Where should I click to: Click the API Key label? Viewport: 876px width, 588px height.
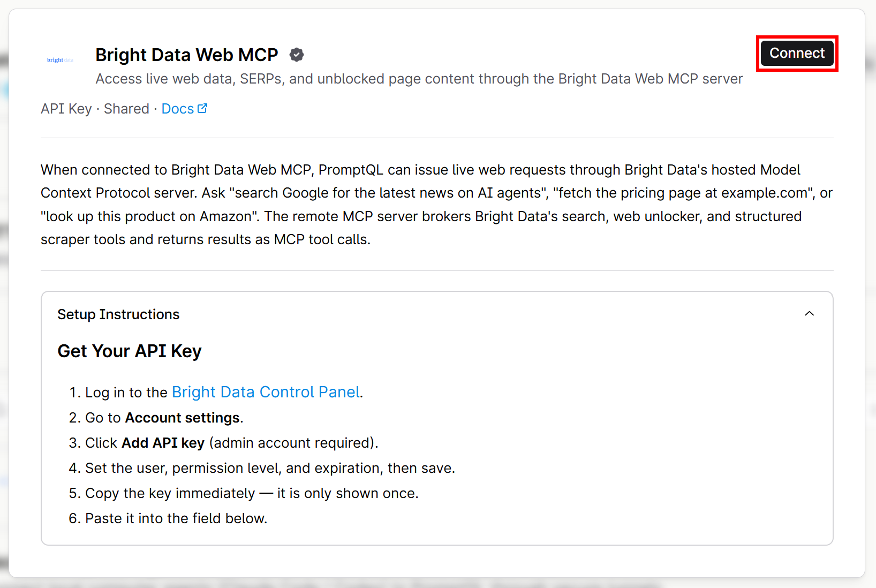pos(66,109)
